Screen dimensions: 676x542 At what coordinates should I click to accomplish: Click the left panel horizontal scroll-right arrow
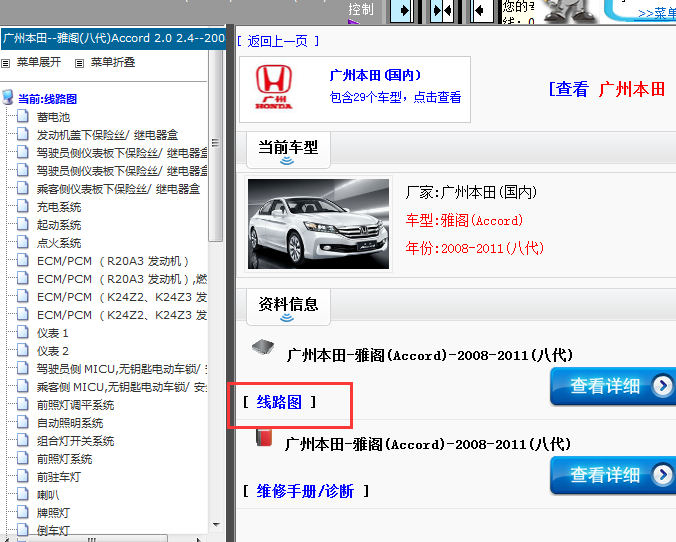199,539
